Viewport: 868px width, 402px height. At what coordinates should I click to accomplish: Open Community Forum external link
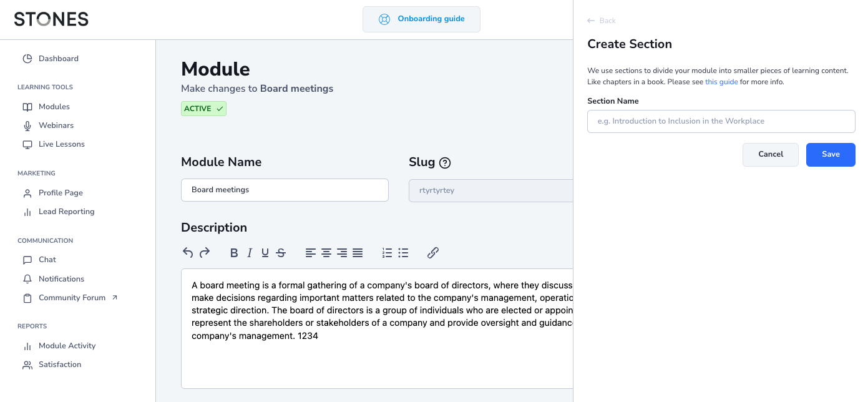click(x=72, y=298)
